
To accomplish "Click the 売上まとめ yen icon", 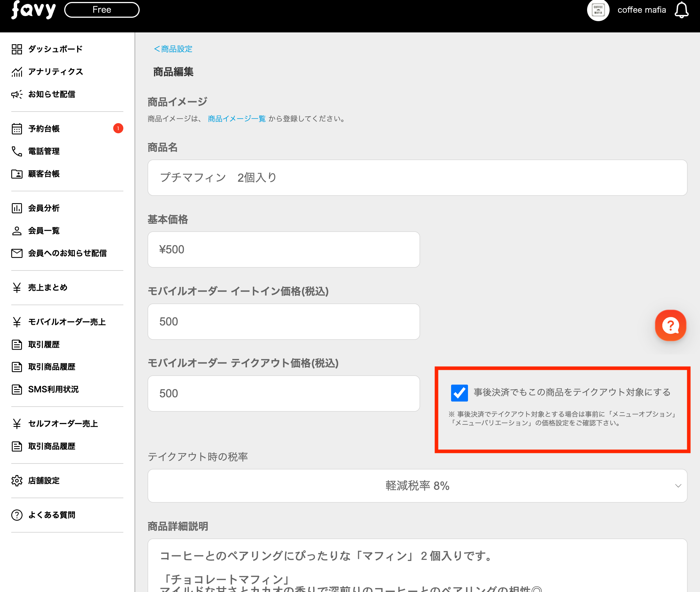I will click(x=17, y=288).
